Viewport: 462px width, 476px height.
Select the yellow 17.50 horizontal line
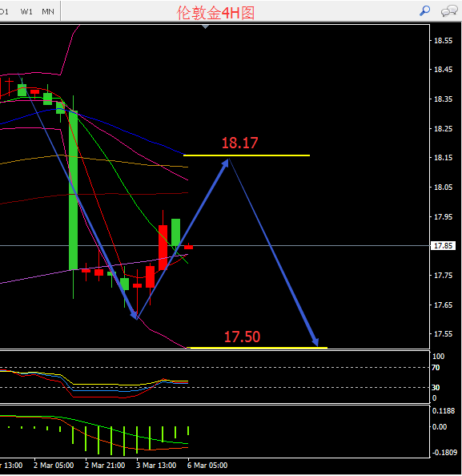(x=257, y=348)
